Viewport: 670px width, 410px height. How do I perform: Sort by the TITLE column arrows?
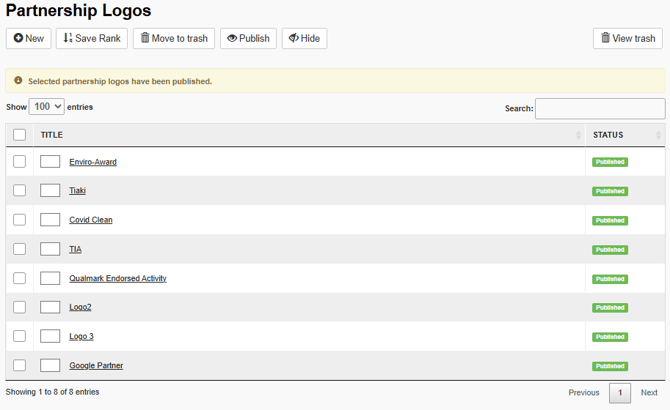[x=578, y=135]
